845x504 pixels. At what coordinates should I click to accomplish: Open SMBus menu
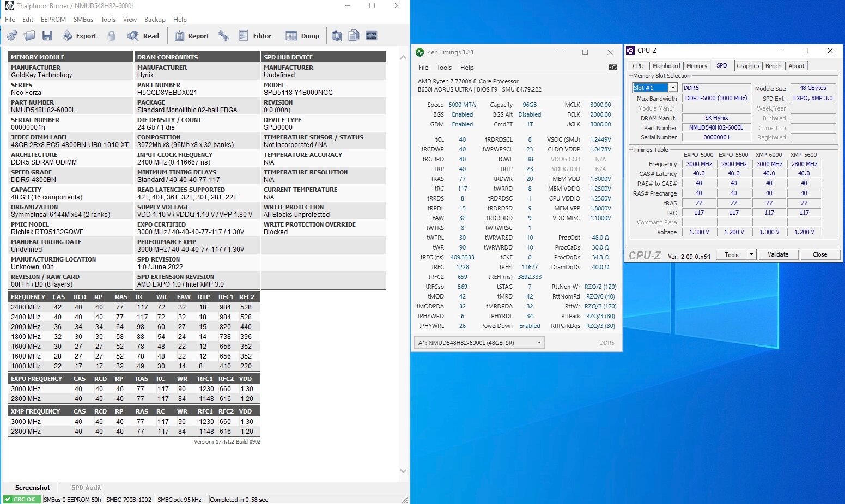point(83,20)
